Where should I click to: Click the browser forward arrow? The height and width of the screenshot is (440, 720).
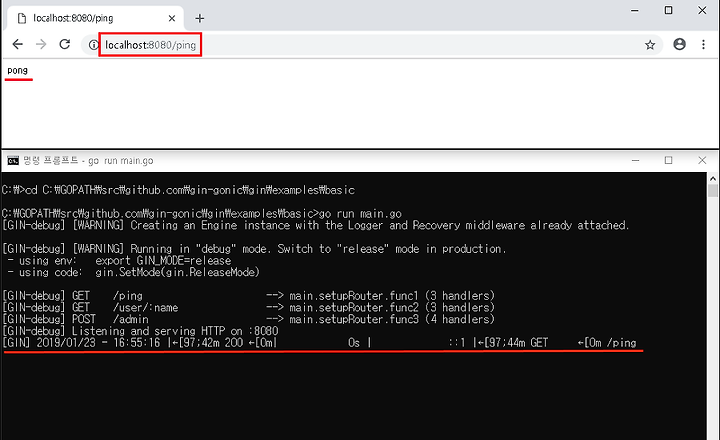(x=41, y=45)
